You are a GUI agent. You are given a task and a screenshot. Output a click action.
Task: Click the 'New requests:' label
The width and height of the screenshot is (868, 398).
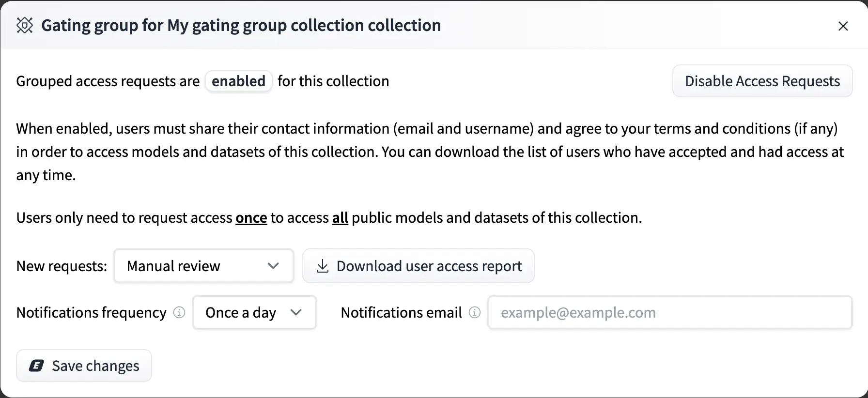pos(62,266)
